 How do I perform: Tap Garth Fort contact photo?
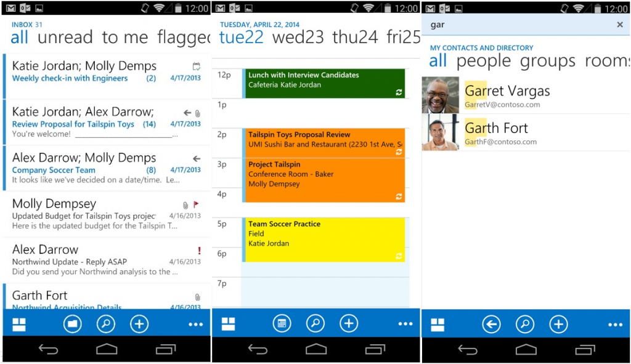(440, 132)
